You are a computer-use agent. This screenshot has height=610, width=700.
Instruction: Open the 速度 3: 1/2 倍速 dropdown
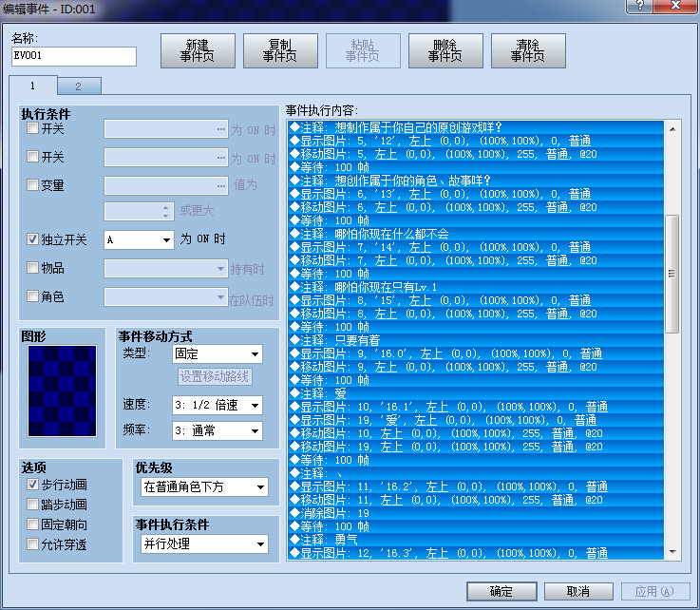[x=218, y=406]
